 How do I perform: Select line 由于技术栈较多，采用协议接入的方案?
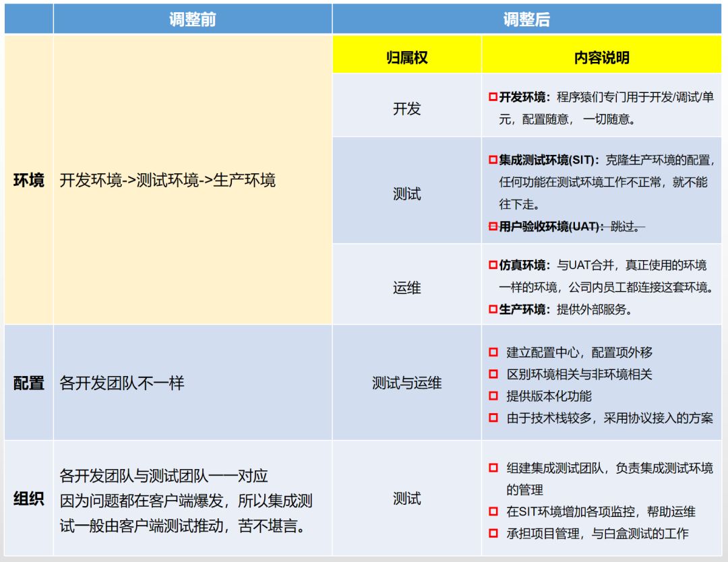coord(609,418)
